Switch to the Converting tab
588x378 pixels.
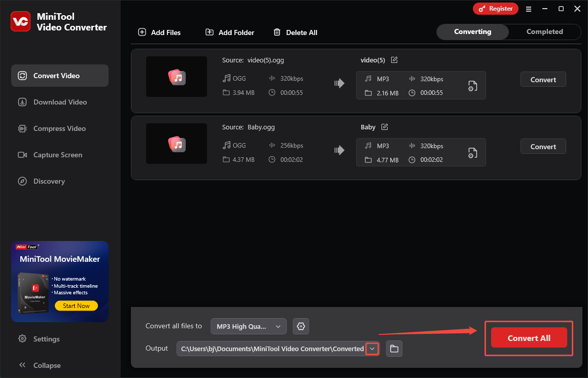click(x=472, y=32)
